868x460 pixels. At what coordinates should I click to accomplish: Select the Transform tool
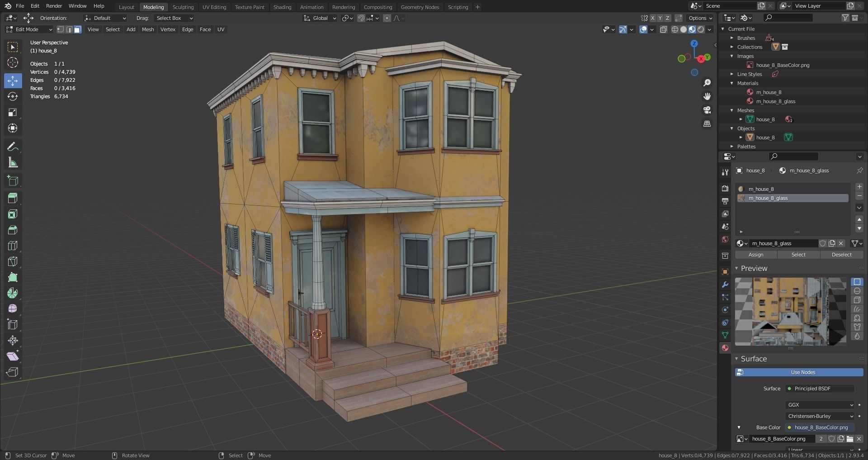click(13, 128)
